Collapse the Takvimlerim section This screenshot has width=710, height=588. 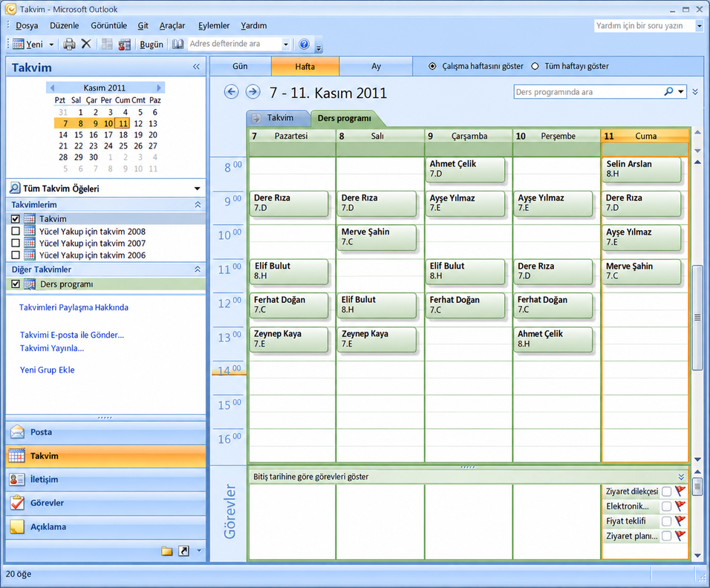[198, 205]
